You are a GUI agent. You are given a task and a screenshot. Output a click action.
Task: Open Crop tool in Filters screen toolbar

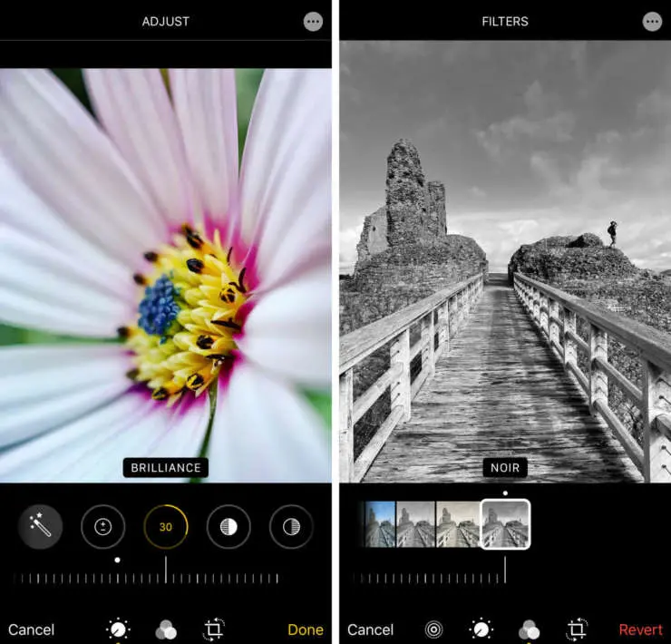[577, 629]
